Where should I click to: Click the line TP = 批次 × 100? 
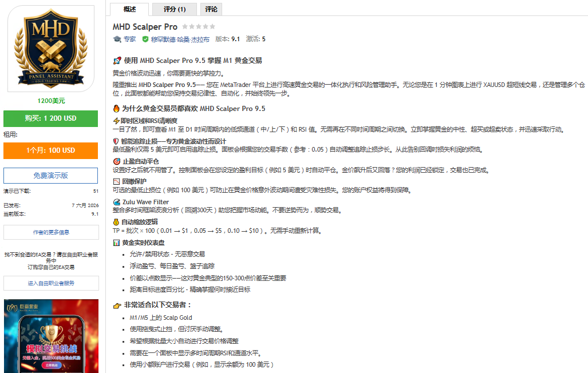coord(217,231)
